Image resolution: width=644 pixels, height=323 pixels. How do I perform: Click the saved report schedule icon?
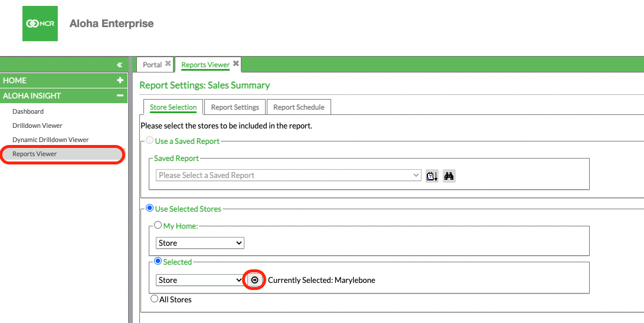(x=431, y=176)
